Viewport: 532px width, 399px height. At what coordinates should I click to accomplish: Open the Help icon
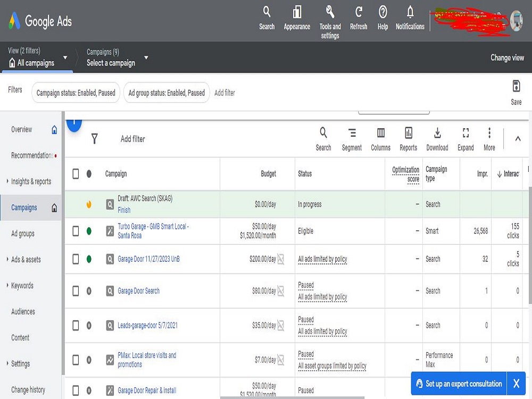383,12
